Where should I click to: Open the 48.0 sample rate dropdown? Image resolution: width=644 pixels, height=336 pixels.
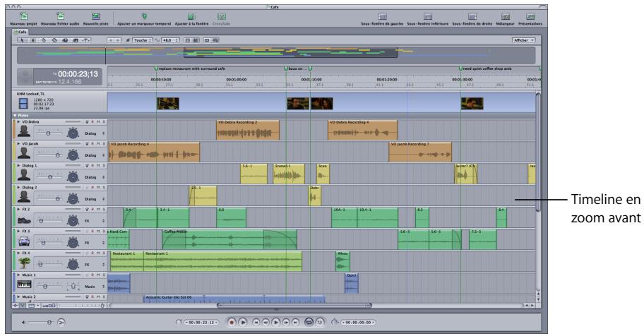pos(170,40)
